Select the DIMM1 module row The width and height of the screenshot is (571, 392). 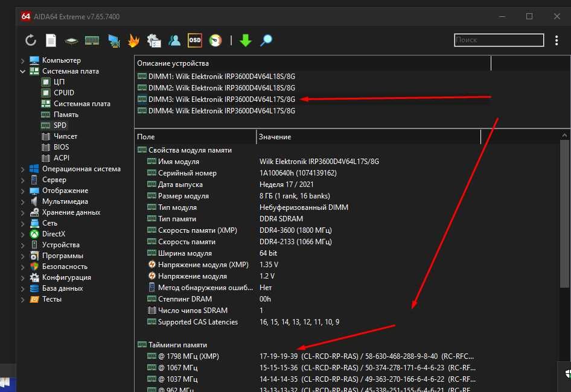[216, 77]
